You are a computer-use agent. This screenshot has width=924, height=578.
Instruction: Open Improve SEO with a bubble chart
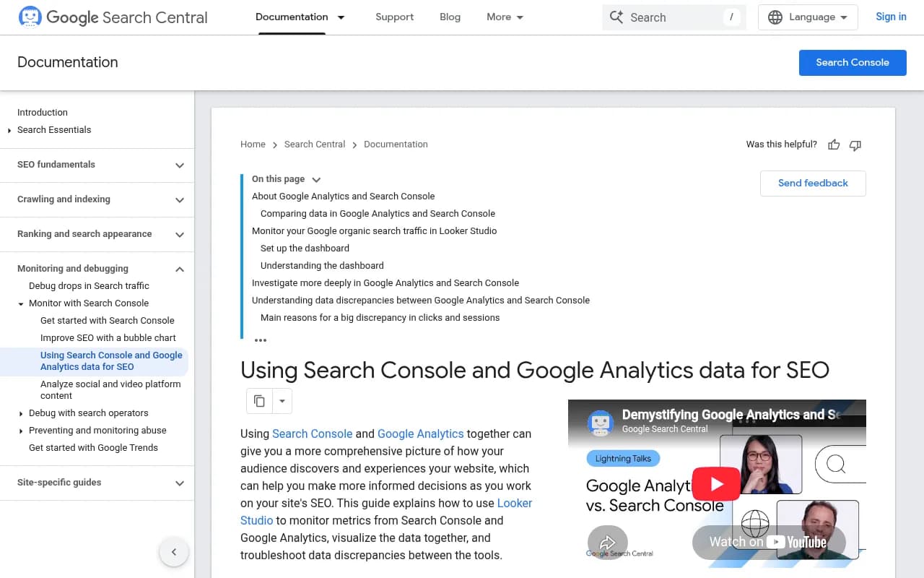108,338
